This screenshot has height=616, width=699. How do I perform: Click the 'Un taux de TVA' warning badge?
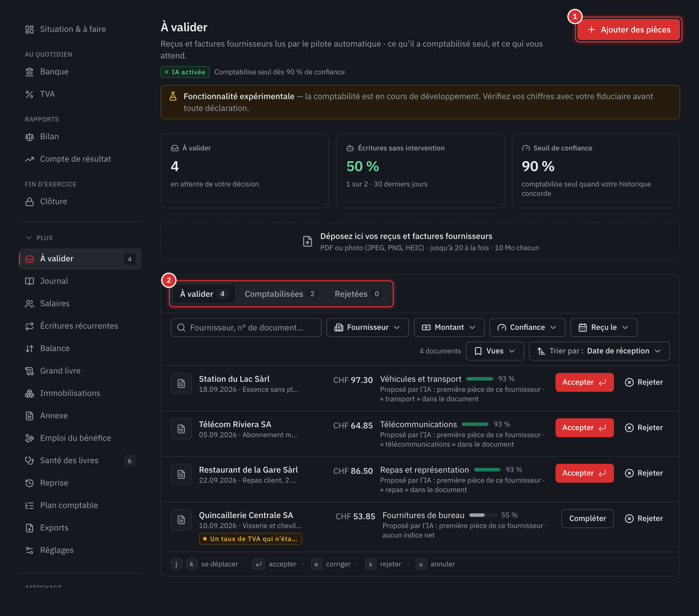pyautogui.click(x=250, y=539)
